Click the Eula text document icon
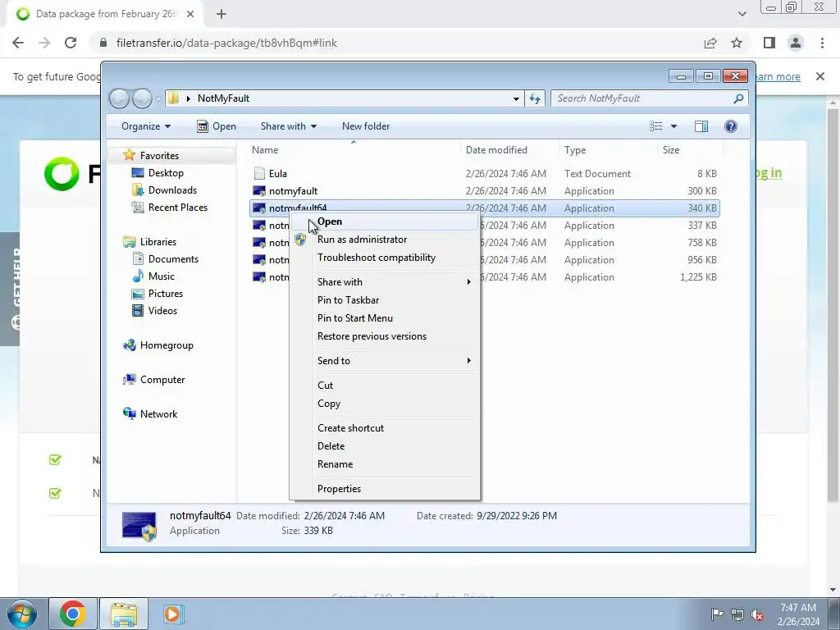 point(259,173)
